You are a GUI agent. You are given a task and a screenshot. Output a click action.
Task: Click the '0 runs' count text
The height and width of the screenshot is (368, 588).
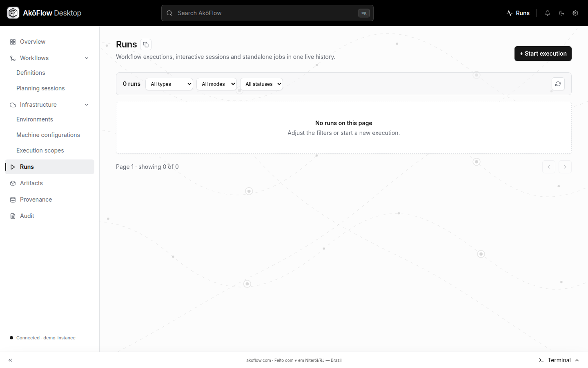coord(131,84)
